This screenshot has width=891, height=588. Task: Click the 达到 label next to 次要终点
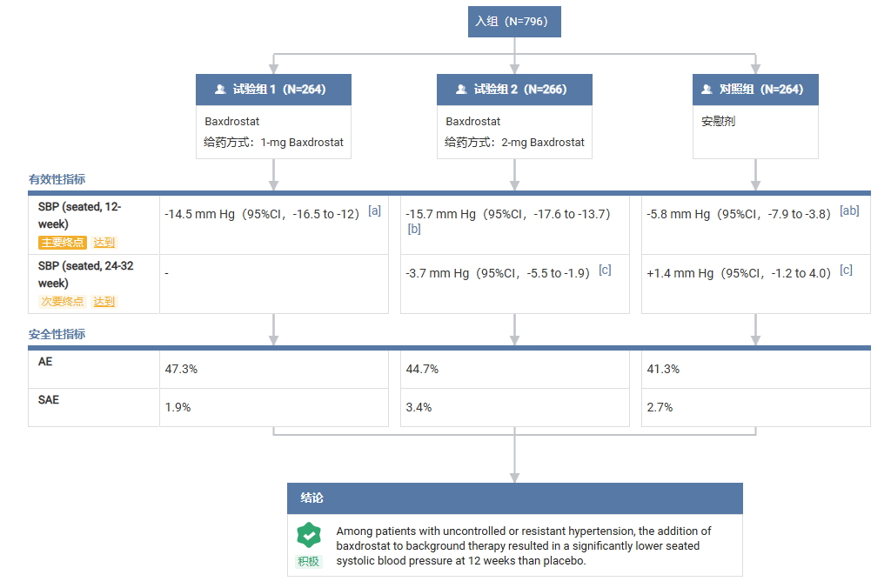pos(104,302)
